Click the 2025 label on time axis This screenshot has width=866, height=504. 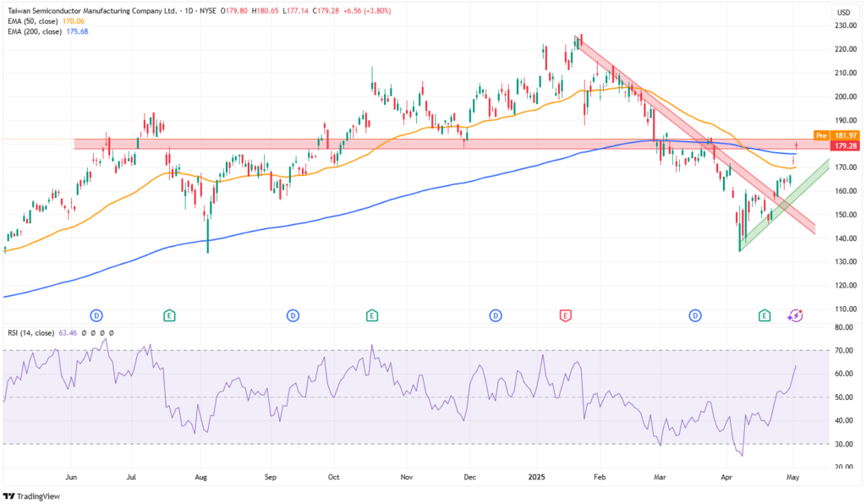click(x=536, y=477)
